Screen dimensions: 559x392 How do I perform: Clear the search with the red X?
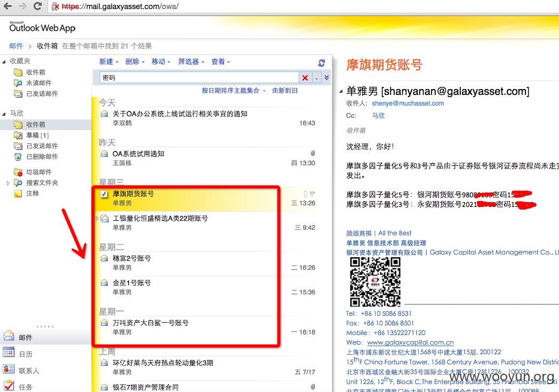pos(305,78)
